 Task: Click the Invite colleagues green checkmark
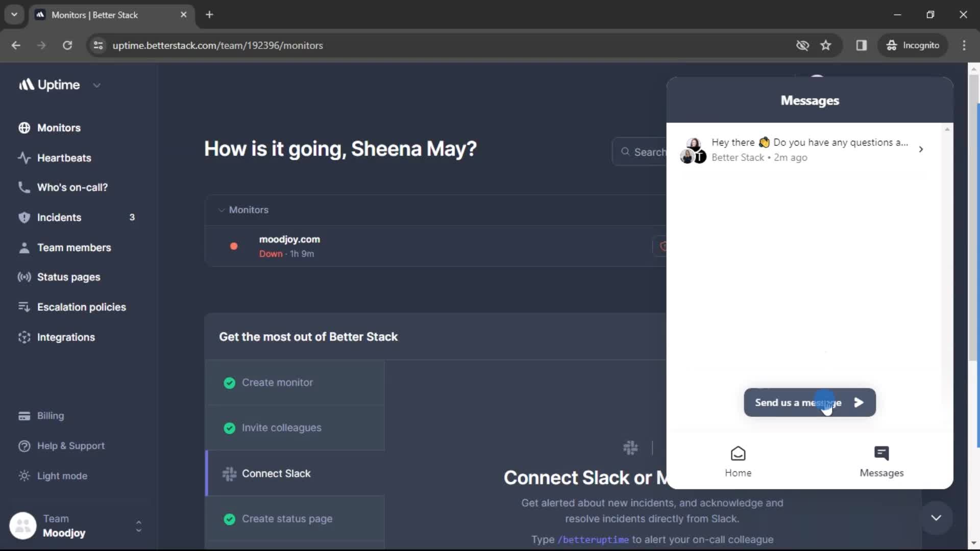[229, 428]
